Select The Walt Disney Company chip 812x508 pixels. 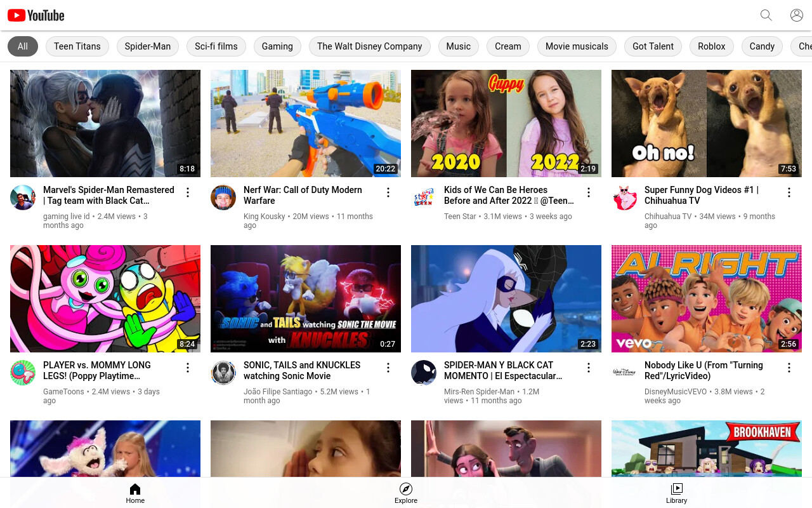point(370,46)
